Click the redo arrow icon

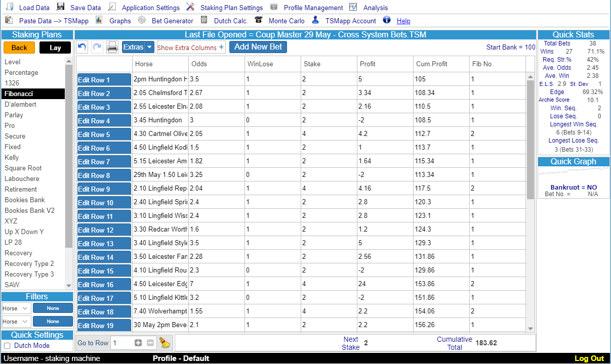click(97, 47)
